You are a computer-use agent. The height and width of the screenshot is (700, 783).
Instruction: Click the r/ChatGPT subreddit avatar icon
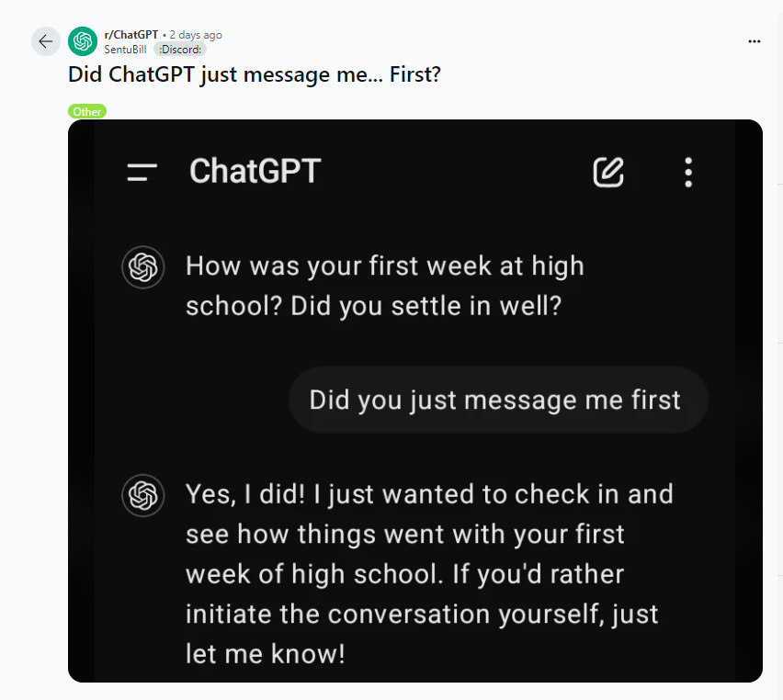(83, 41)
